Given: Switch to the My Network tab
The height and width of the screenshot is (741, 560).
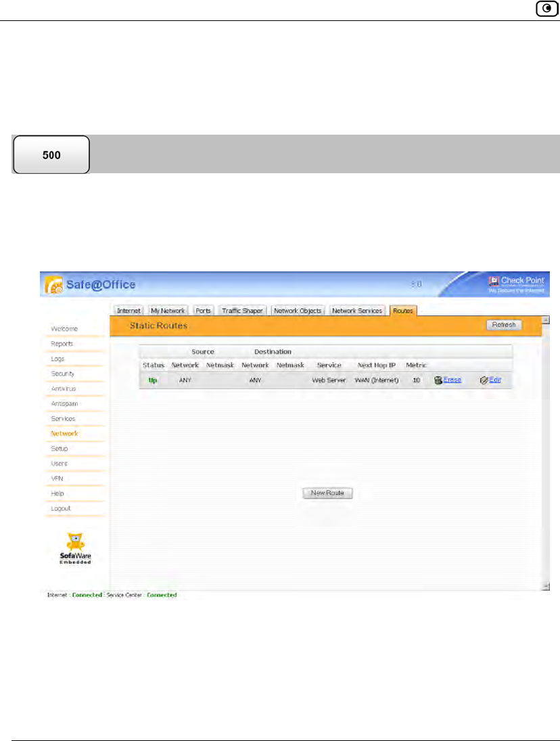Looking at the screenshot, I should 168,311.
